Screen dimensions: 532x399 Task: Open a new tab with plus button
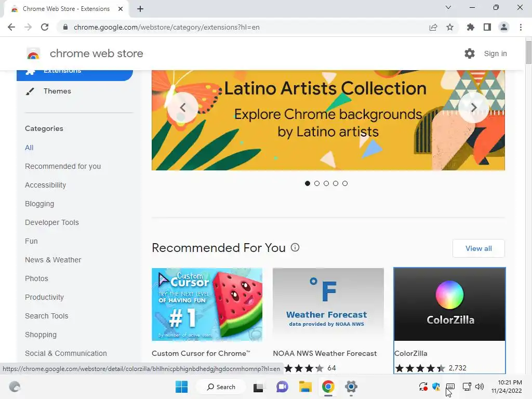click(140, 9)
